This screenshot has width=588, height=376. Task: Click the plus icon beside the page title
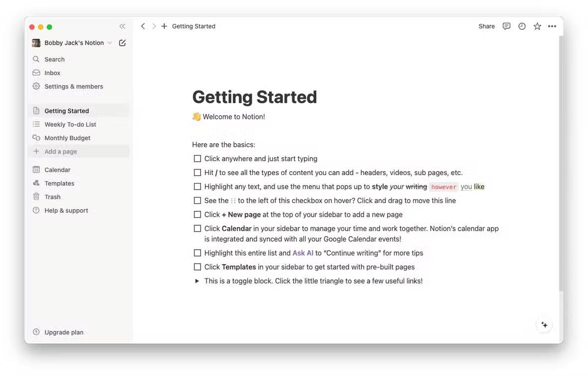[x=164, y=26]
